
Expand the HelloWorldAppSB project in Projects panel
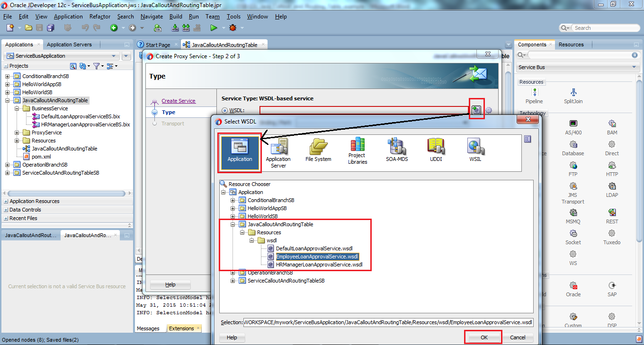click(x=7, y=84)
